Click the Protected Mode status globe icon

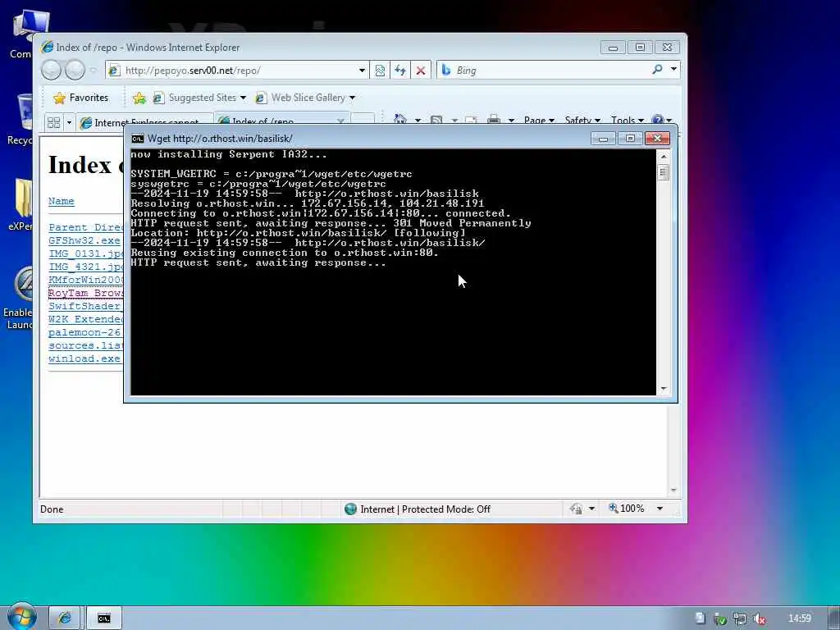pyautogui.click(x=350, y=509)
